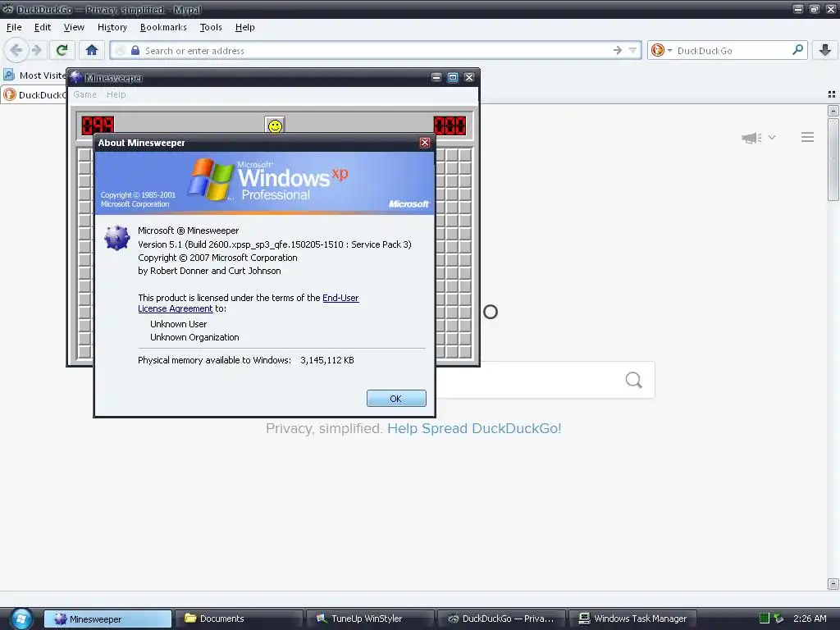Open the Tools menu in Mypal
The height and width of the screenshot is (630, 840).
[211, 27]
